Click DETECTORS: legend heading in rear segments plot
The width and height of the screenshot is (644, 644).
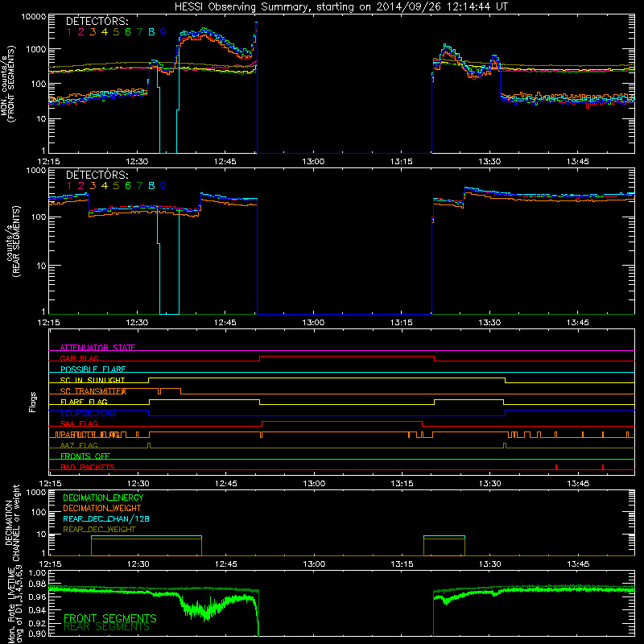[x=97, y=175]
